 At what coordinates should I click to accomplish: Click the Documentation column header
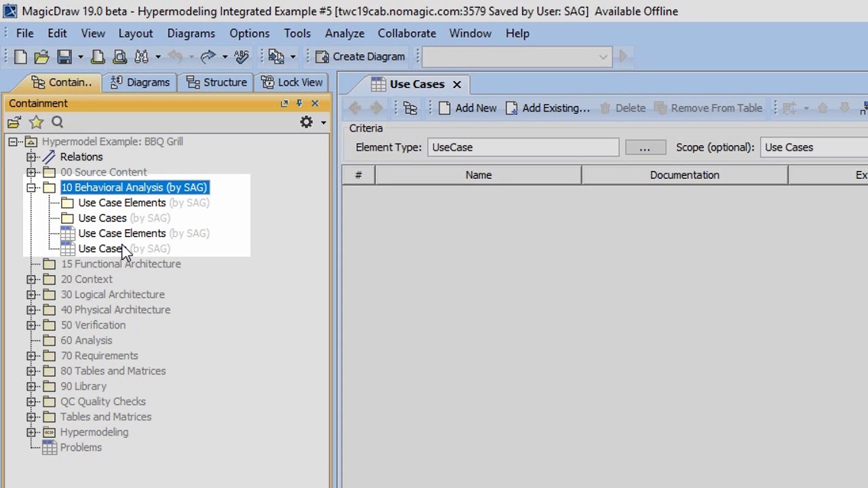[x=685, y=175]
